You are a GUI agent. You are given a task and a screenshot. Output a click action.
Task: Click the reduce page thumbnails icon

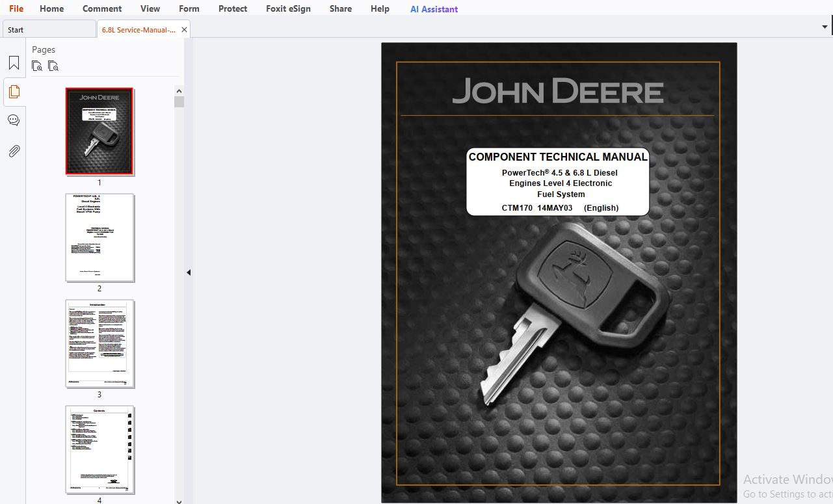coord(53,66)
